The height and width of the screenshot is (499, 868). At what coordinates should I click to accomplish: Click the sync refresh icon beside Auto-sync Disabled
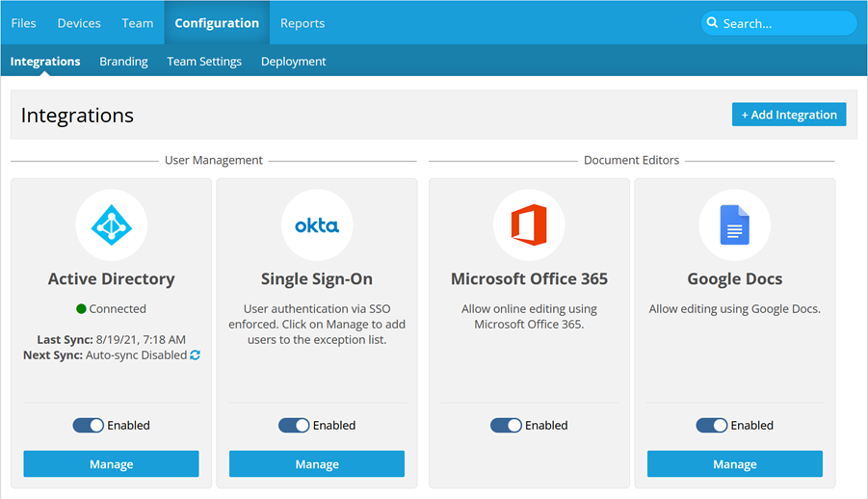click(x=196, y=355)
